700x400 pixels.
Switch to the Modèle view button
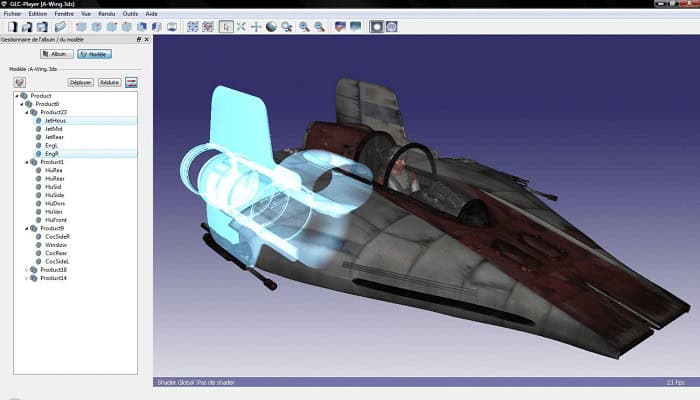[95, 54]
